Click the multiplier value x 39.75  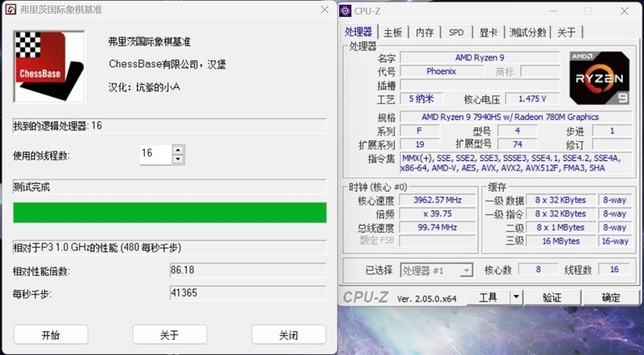pyautogui.click(x=437, y=213)
